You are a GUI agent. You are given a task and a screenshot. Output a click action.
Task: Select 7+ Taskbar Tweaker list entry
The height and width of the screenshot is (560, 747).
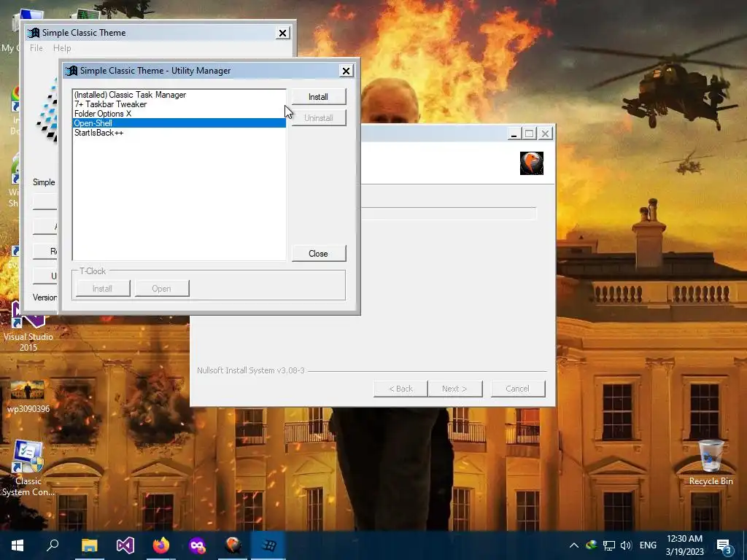click(179, 104)
